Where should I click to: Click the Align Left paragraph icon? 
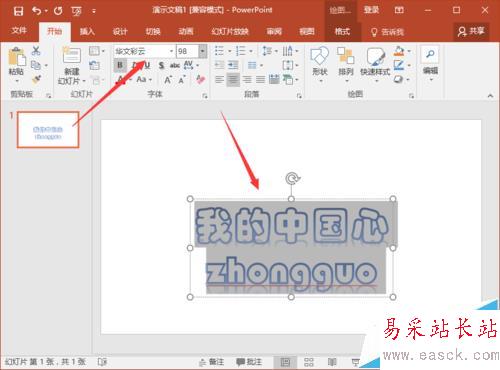[x=219, y=80]
